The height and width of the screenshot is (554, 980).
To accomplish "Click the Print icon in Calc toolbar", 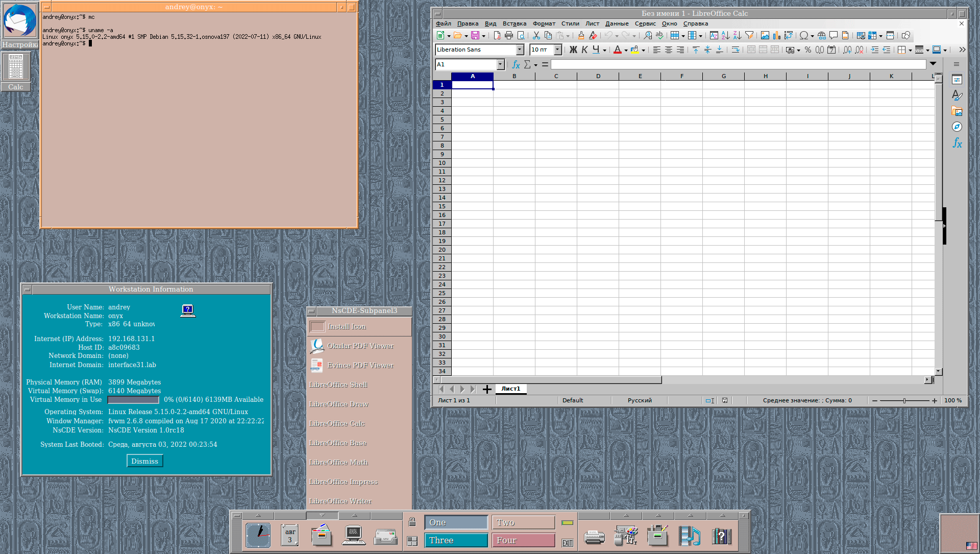I will pyautogui.click(x=508, y=35).
